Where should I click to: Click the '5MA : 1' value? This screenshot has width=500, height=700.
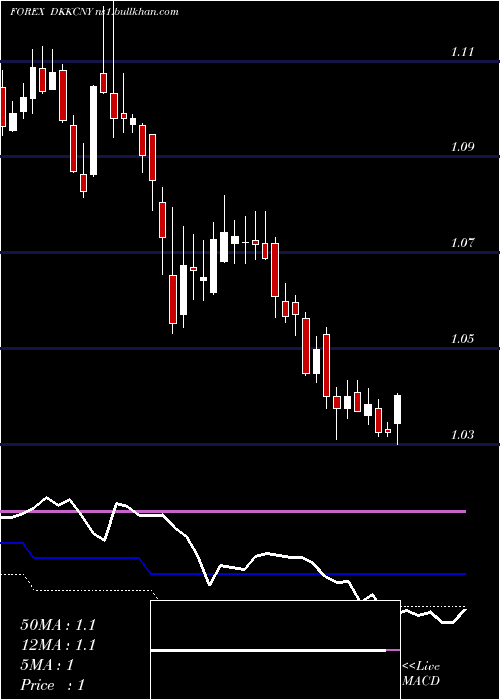coord(47,665)
